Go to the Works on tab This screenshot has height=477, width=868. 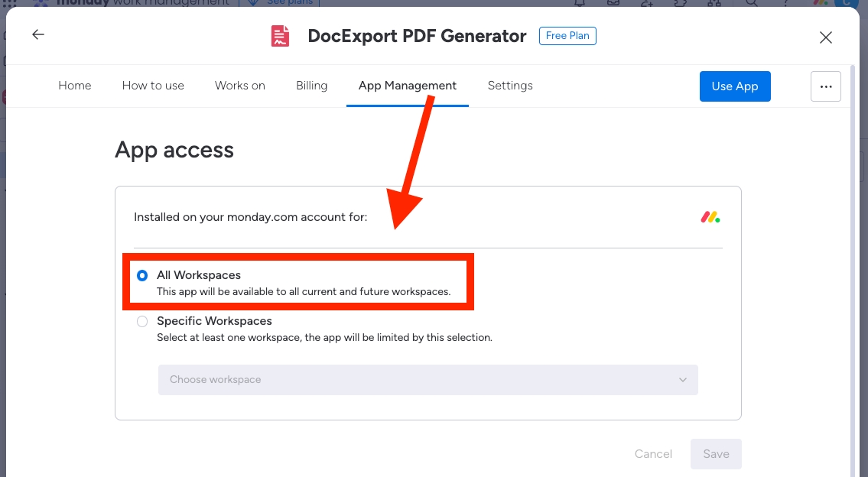click(239, 86)
